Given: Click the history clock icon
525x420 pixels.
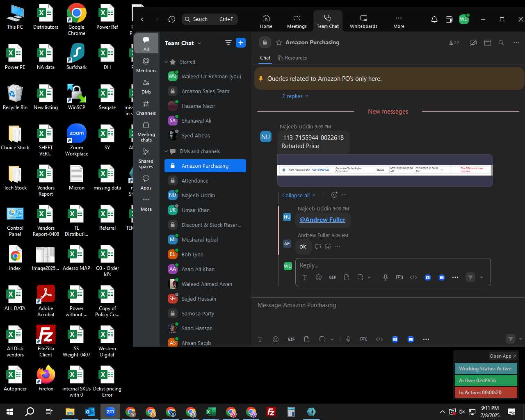Looking at the screenshot, I should pos(172,19).
